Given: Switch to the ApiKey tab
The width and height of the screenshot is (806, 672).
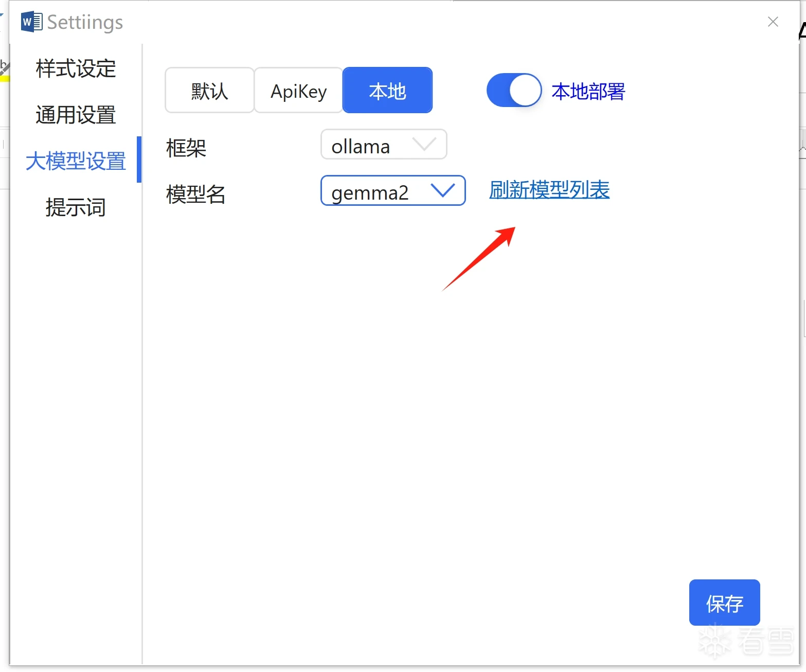Looking at the screenshot, I should point(298,90).
